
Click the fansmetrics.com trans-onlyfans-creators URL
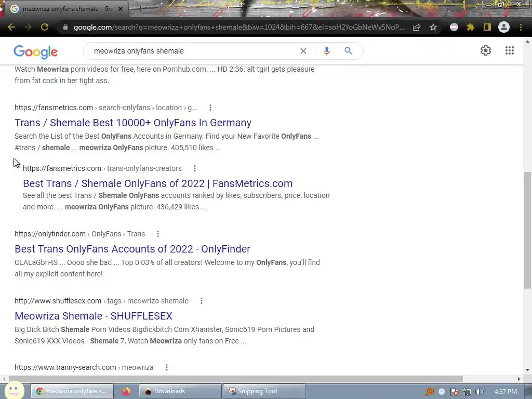click(102, 168)
